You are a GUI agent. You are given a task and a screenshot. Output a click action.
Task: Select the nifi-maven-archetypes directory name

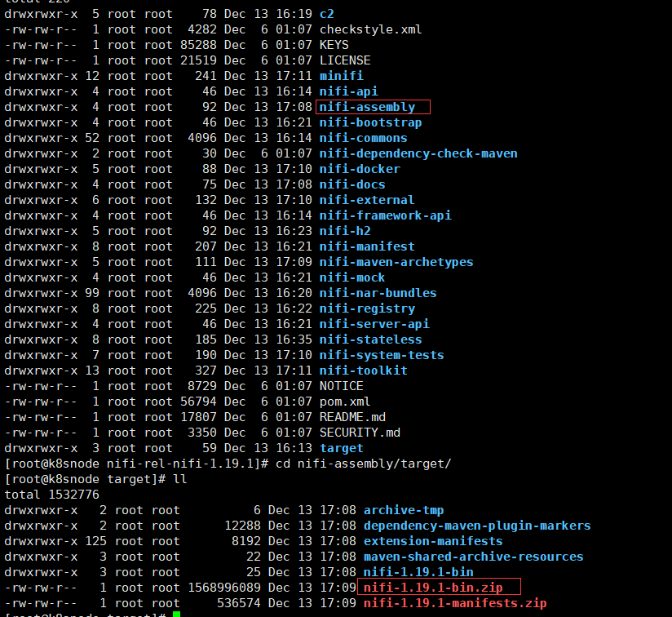click(396, 262)
